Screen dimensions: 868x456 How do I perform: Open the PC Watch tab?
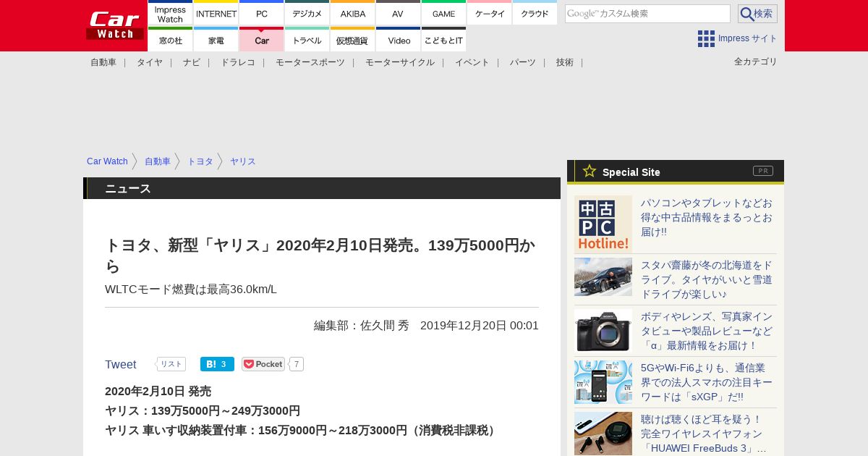coord(261,13)
